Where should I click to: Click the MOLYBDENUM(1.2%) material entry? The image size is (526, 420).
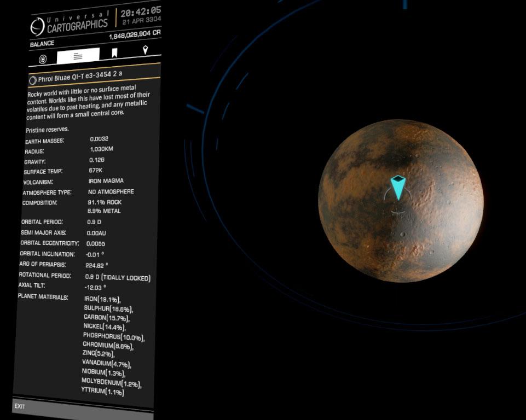click(x=111, y=382)
